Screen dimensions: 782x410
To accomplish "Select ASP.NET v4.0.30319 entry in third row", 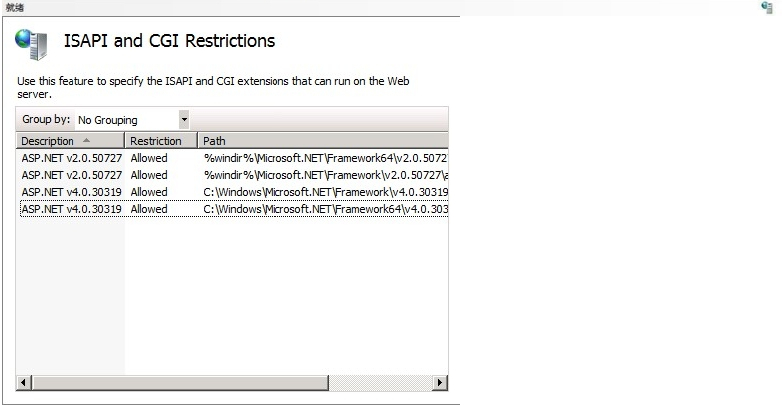I will 71,192.
